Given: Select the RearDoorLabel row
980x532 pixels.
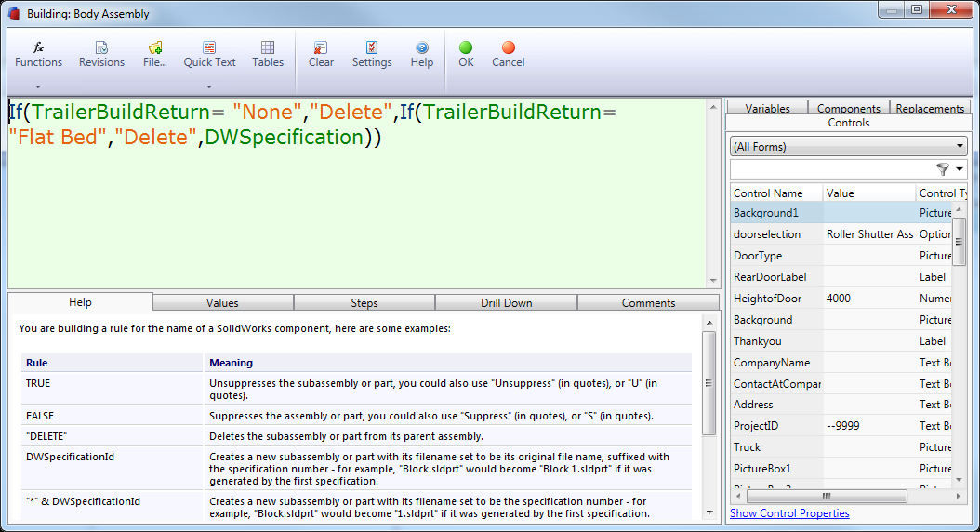Looking at the screenshot, I should (x=841, y=276).
